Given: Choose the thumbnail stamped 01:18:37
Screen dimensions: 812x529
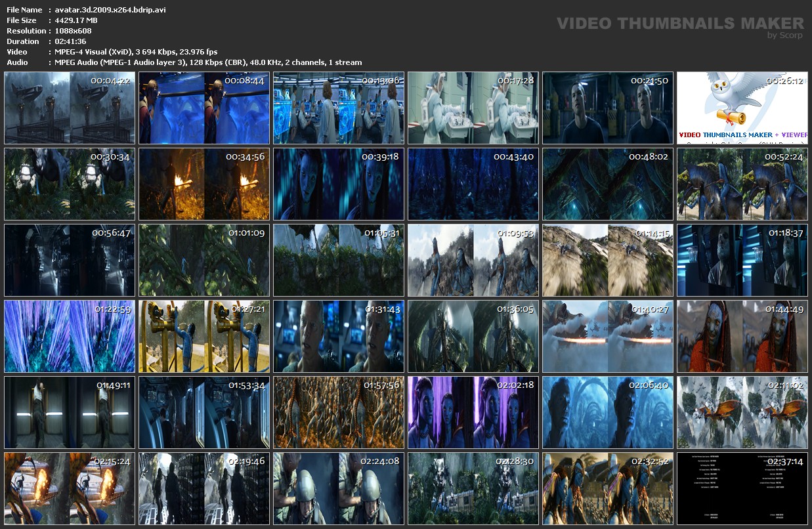Looking at the screenshot, I should (x=742, y=260).
